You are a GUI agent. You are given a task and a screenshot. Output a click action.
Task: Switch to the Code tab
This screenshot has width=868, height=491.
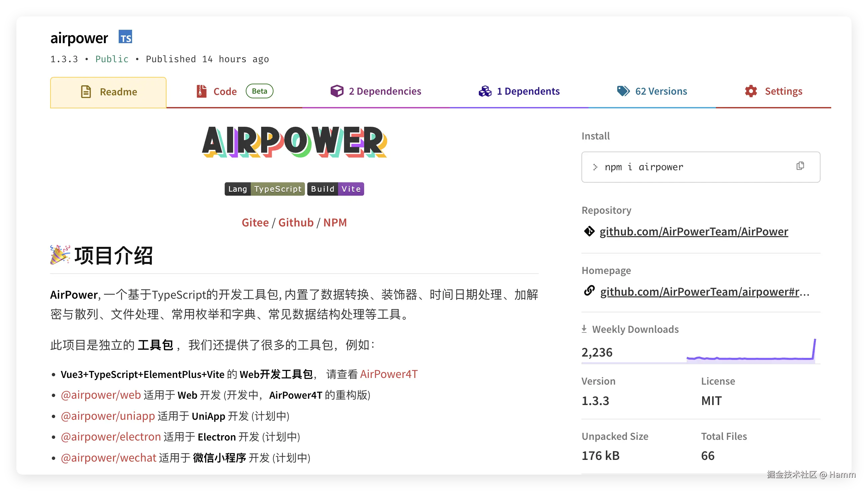pyautogui.click(x=224, y=91)
